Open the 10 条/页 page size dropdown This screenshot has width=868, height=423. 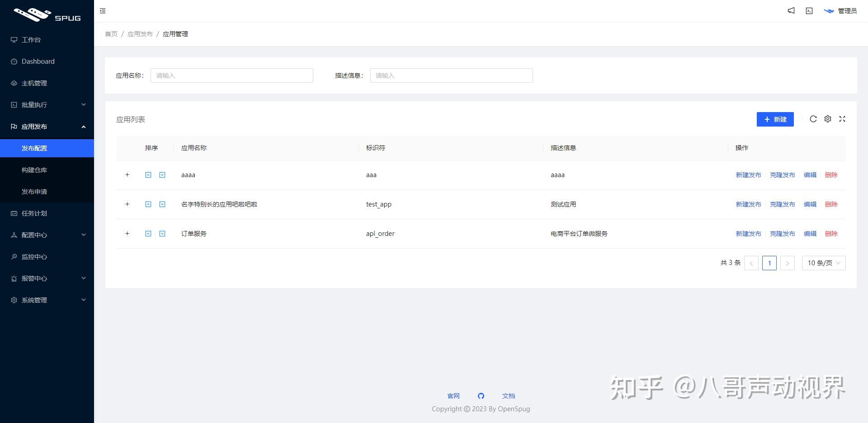pyautogui.click(x=823, y=263)
